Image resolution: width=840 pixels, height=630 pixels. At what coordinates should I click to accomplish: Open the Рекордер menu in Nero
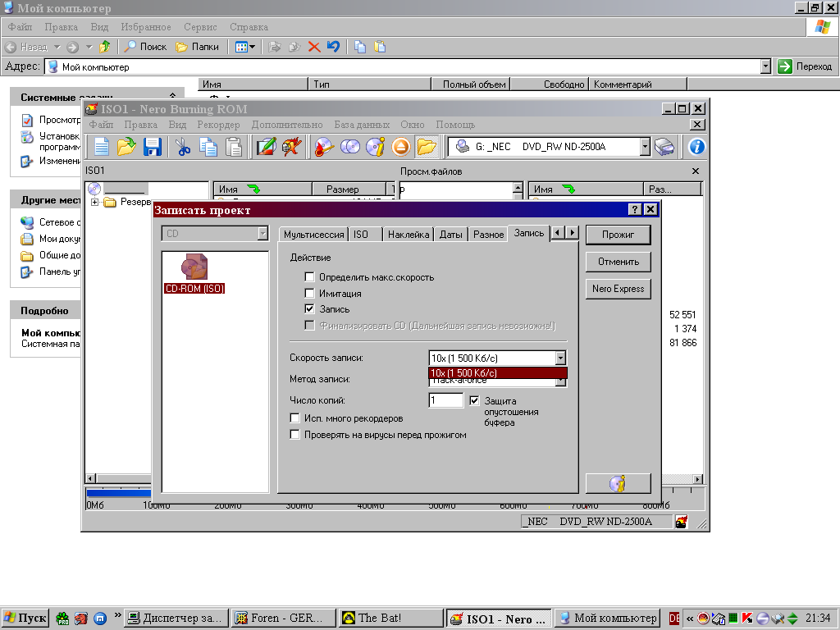pyautogui.click(x=218, y=125)
